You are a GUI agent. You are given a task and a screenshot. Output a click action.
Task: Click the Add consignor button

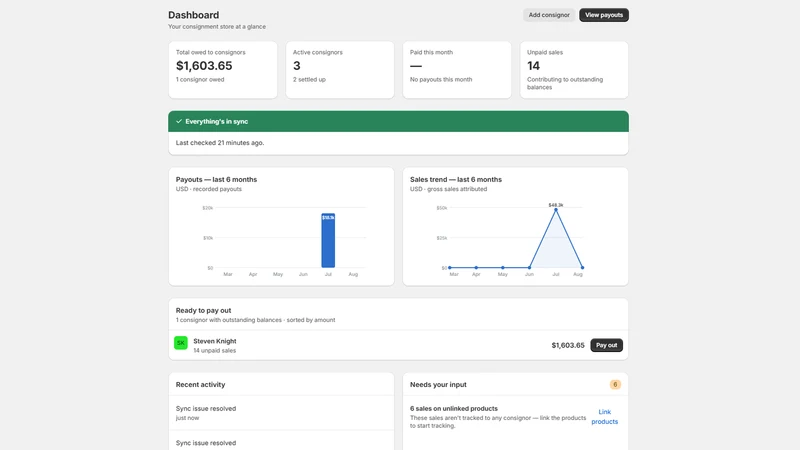pos(549,15)
